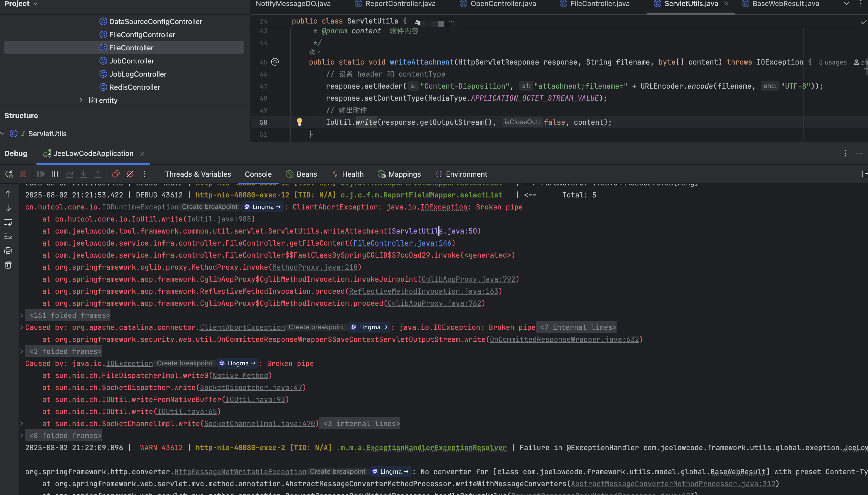Viewport: 868px width, 495px height.
Task: Clear all console output with trash icon
Action: pyautogui.click(x=8, y=265)
